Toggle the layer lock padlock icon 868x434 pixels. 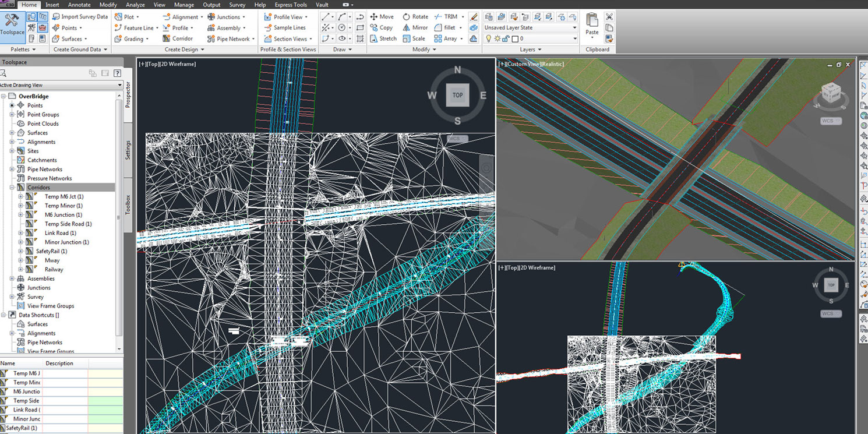(x=505, y=38)
